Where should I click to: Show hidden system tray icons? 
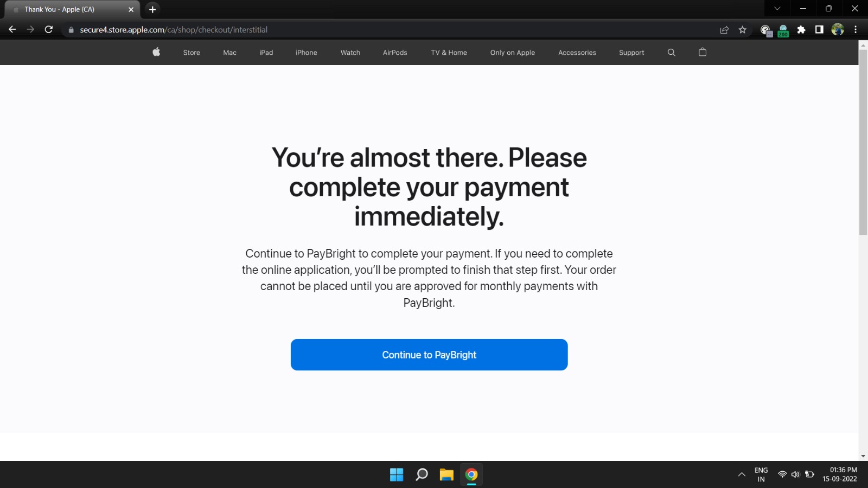pos(742,474)
